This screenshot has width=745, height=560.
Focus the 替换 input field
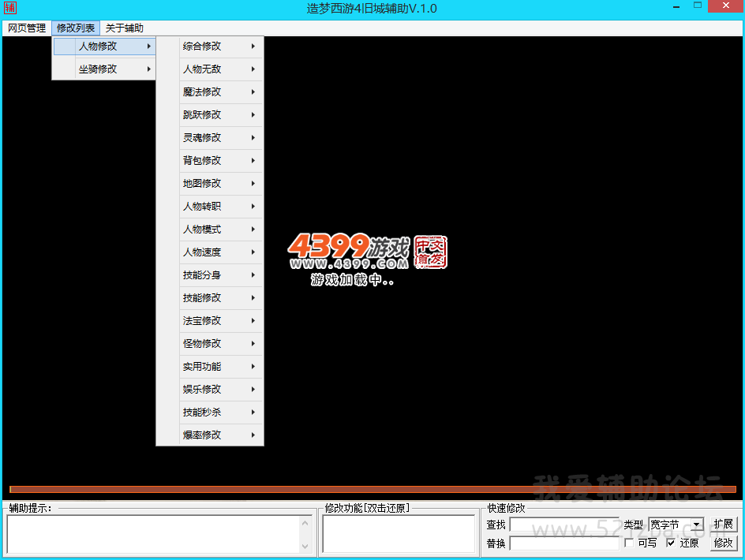(x=564, y=543)
